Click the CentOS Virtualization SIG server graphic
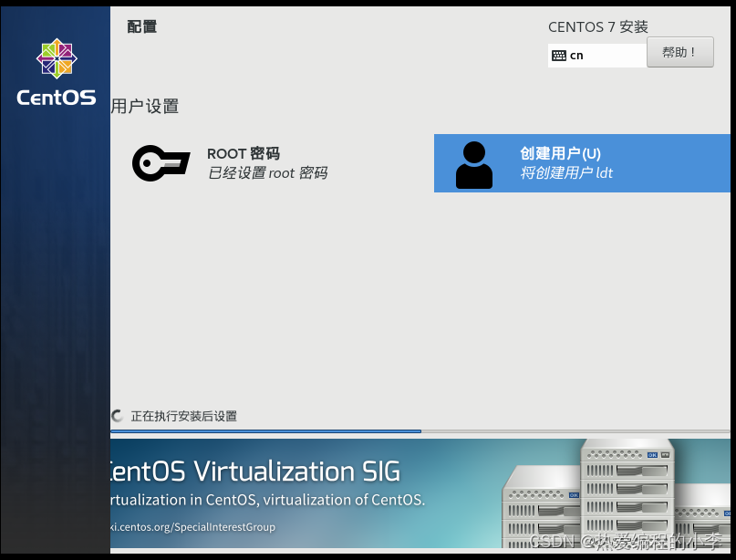 point(629,497)
